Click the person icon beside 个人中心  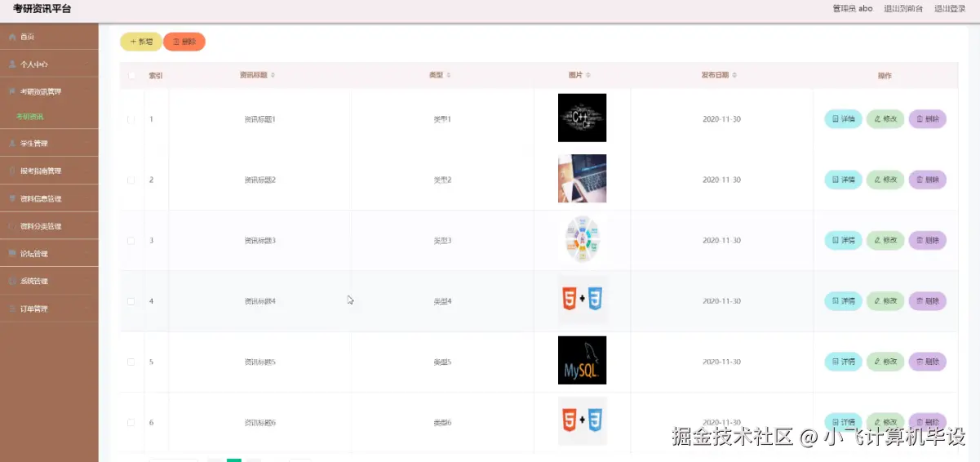click(x=12, y=64)
